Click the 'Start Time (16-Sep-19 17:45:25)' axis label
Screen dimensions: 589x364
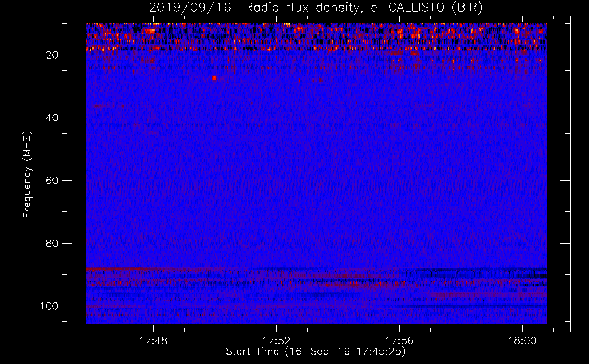point(316,352)
